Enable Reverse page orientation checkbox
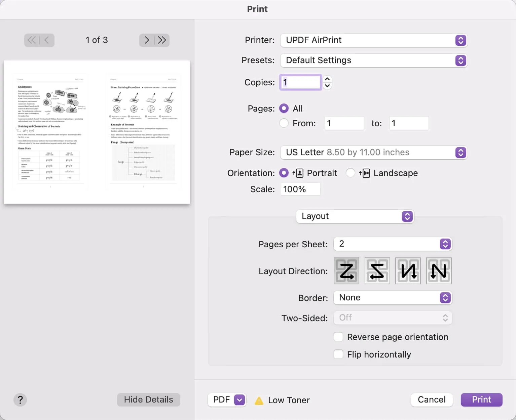Viewport: 516px width, 420px height. pos(338,337)
